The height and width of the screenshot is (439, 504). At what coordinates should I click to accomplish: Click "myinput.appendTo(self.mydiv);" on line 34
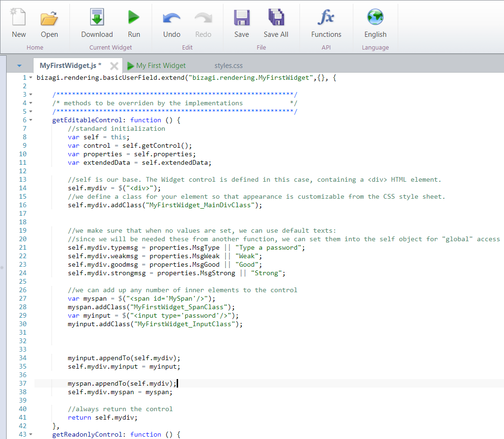[x=124, y=358]
